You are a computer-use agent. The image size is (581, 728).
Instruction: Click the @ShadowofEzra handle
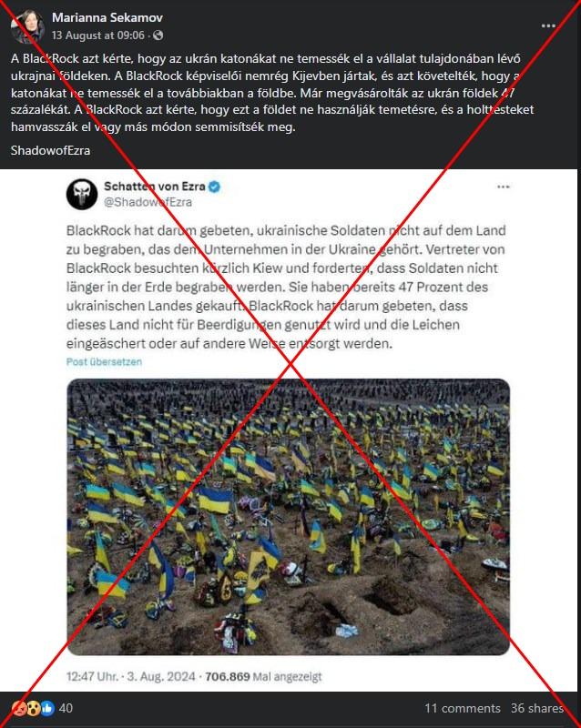[x=148, y=202]
